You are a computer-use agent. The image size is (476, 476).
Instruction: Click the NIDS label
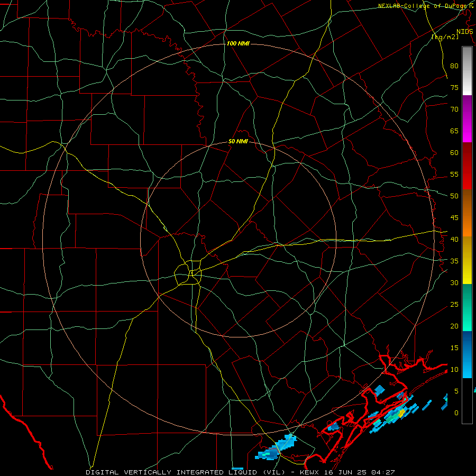[x=464, y=32]
